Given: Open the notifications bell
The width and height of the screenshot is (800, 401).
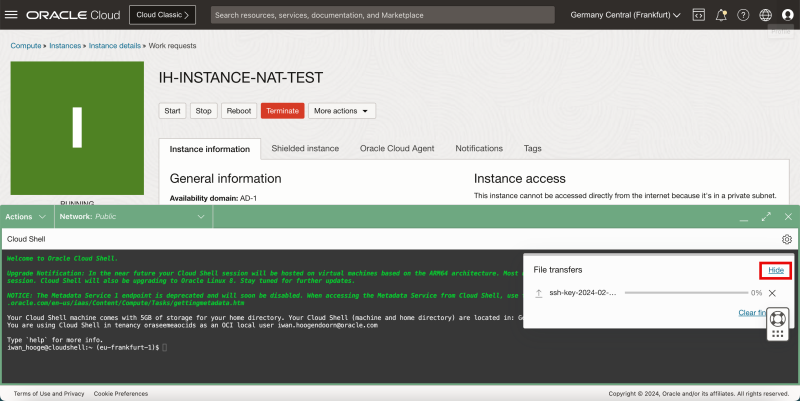Looking at the screenshot, I should coord(721,15).
